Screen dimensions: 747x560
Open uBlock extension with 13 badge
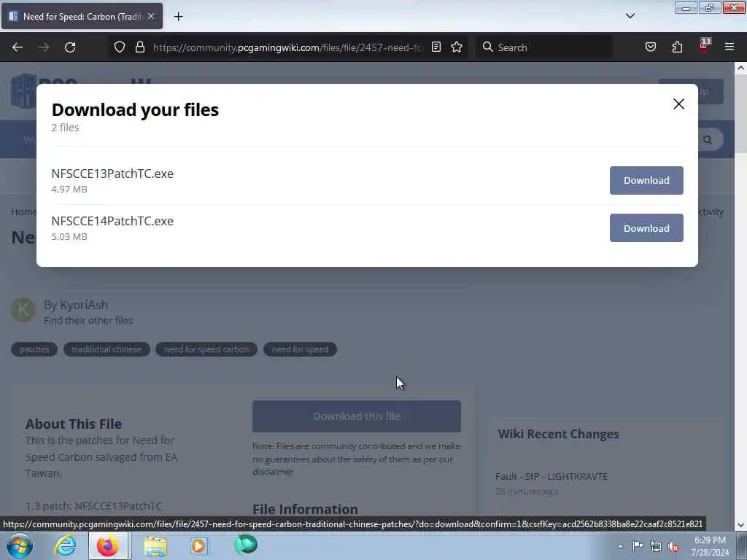(704, 46)
